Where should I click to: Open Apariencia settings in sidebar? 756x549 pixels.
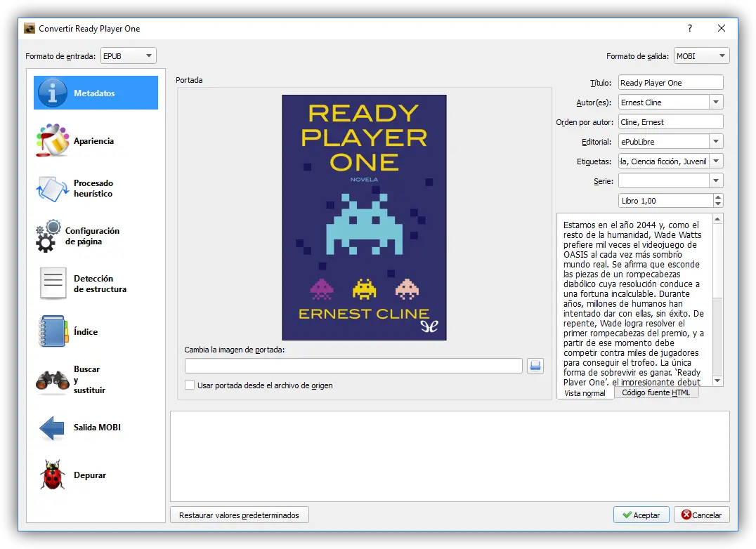[53, 140]
